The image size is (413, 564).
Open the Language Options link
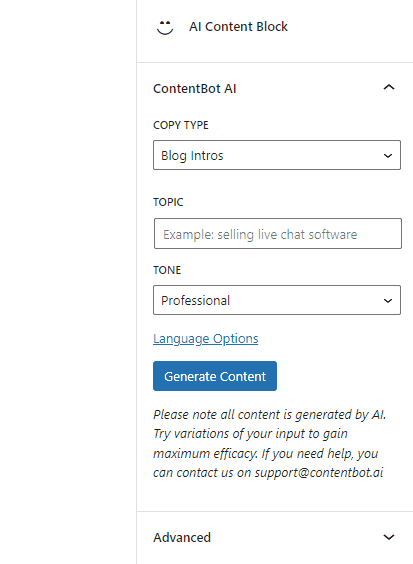tap(205, 339)
